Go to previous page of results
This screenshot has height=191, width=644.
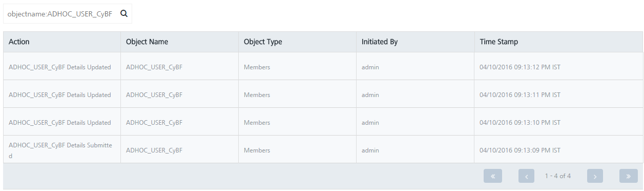coord(526,176)
